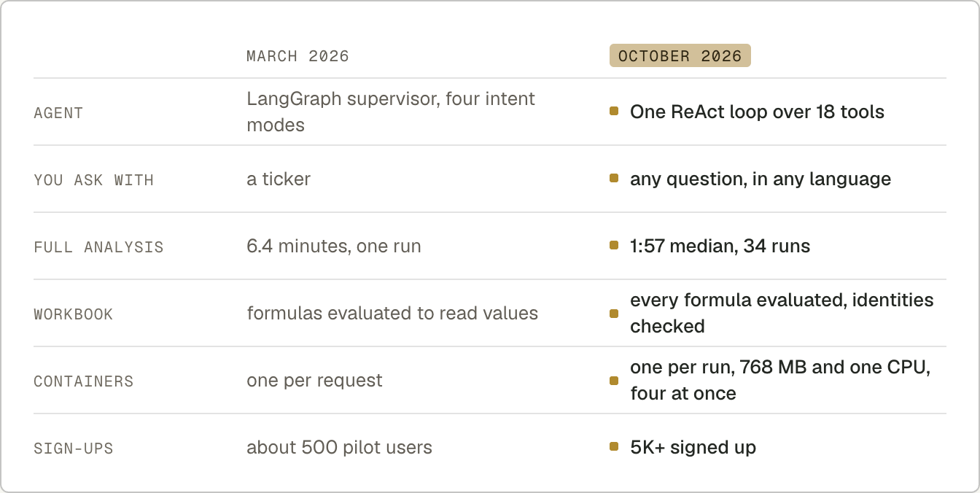Image resolution: width=980 pixels, height=493 pixels.
Task: Click the '6.4 minutes, one run' cell
Action: 334,246
